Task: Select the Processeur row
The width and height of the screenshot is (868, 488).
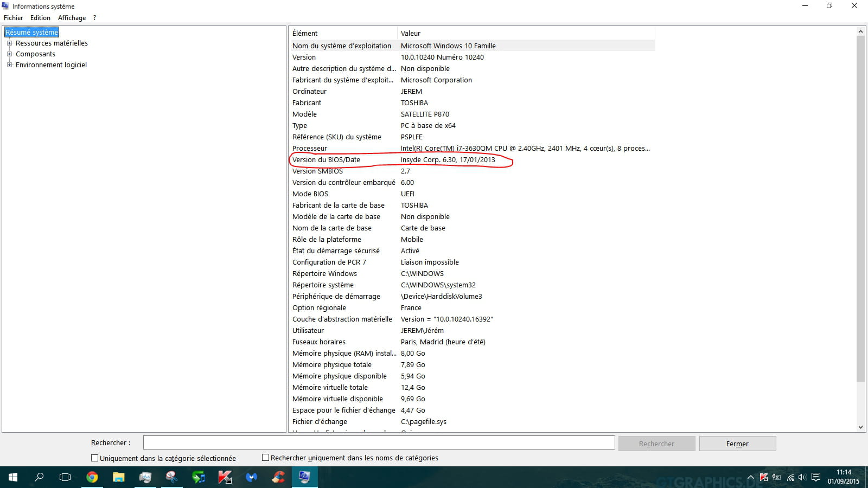Action: pos(472,148)
